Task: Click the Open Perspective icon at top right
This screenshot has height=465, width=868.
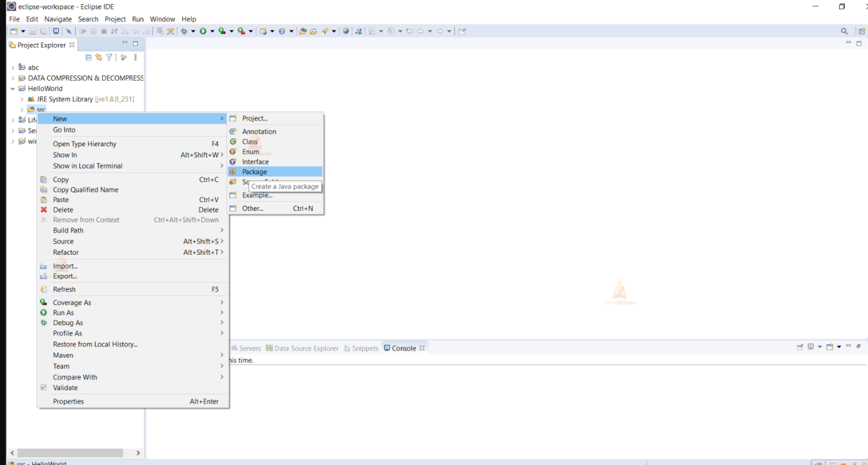Action: [861, 31]
